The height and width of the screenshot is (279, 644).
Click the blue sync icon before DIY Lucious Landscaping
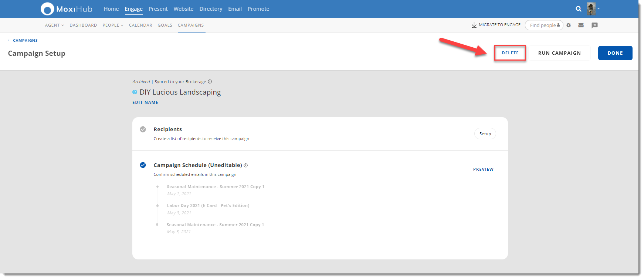click(x=135, y=92)
